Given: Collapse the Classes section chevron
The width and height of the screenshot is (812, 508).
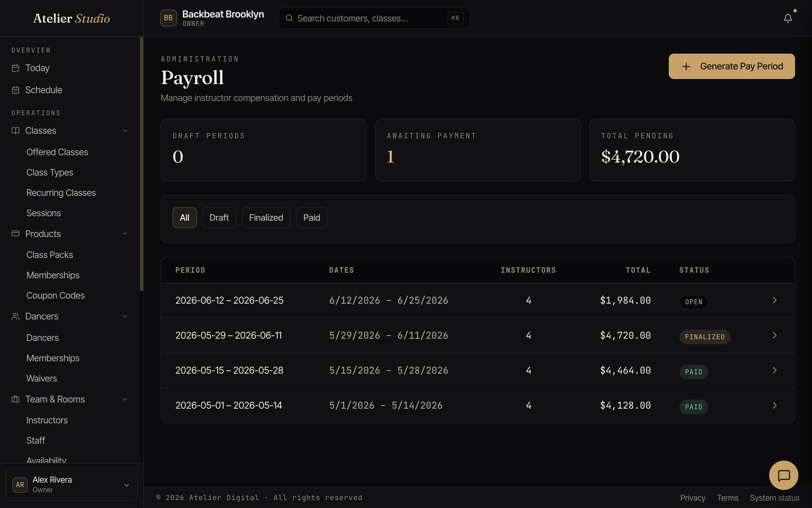Looking at the screenshot, I should [x=125, y=131].
